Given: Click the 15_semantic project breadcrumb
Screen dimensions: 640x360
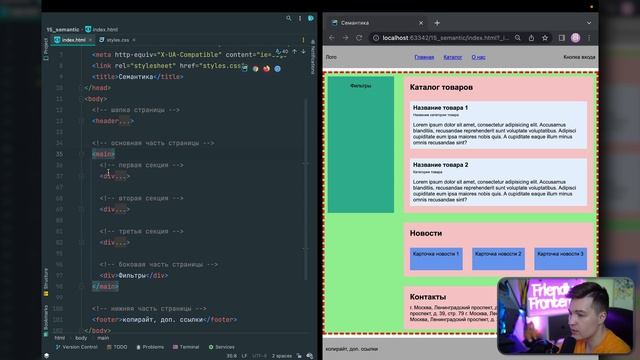Looking at the screenshot, I should (63, 29).
